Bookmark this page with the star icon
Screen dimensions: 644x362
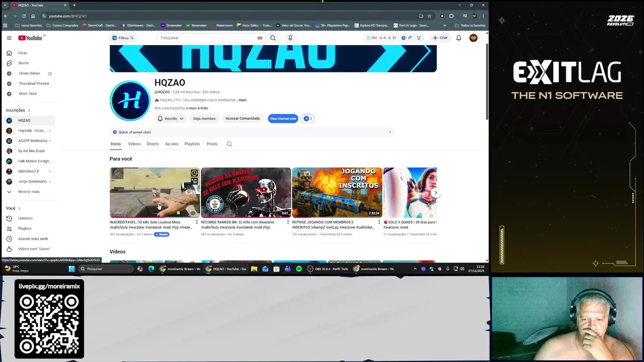click(429, 16)
